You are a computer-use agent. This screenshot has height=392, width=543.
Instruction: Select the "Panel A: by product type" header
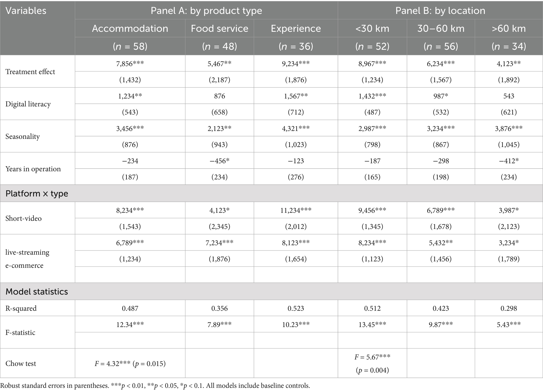click(x=206, y=11)
